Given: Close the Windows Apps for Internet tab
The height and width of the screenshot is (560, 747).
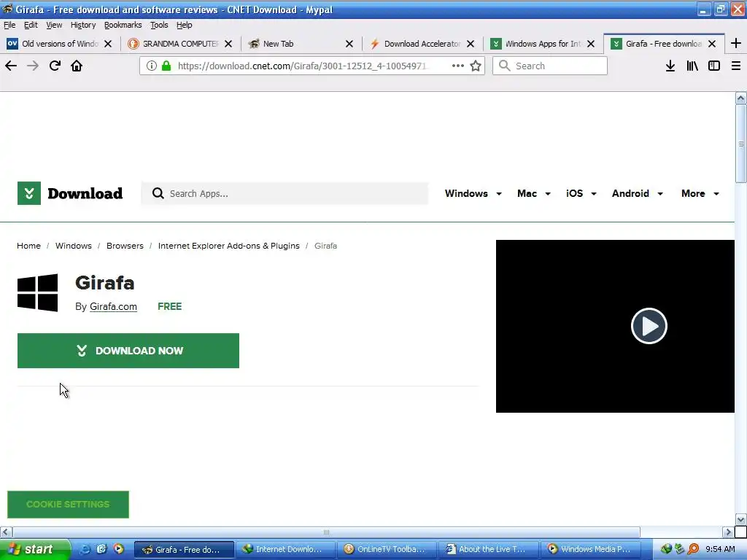Looking at the screenshot, I should [x=591, y=44].
